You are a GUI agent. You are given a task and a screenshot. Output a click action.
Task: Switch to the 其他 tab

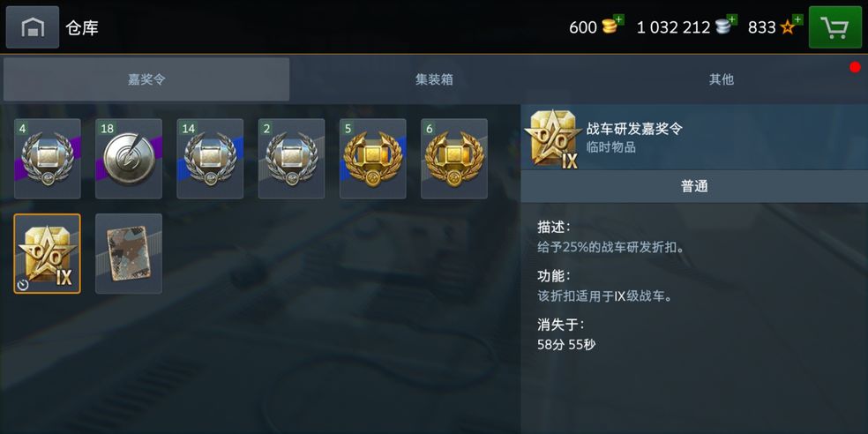click(722, 79)
